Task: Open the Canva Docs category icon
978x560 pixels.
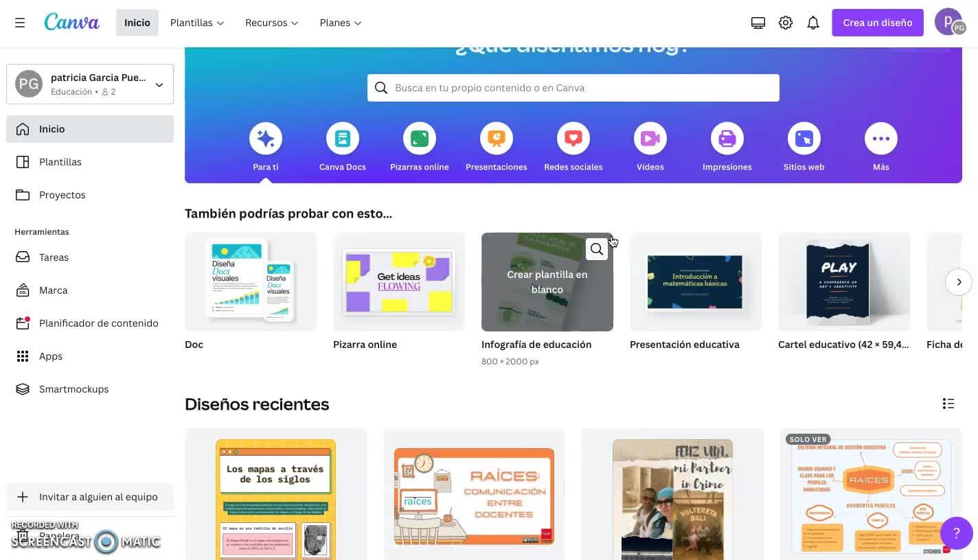Action: click(343, 139)
